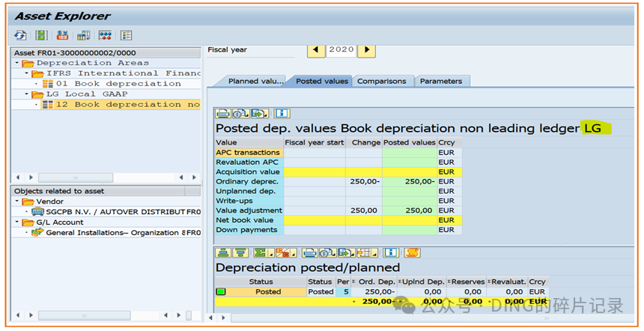Click the APC transactions row label
The image size is (644, 331).
pyautogui.click(x=248, y=152)
